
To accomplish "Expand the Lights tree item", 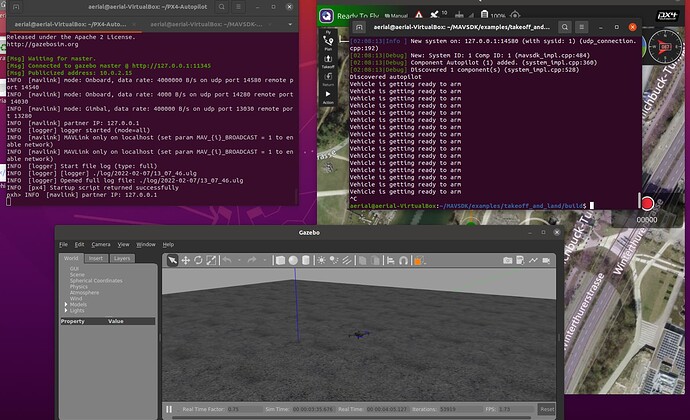I will (x=66, y=310).
